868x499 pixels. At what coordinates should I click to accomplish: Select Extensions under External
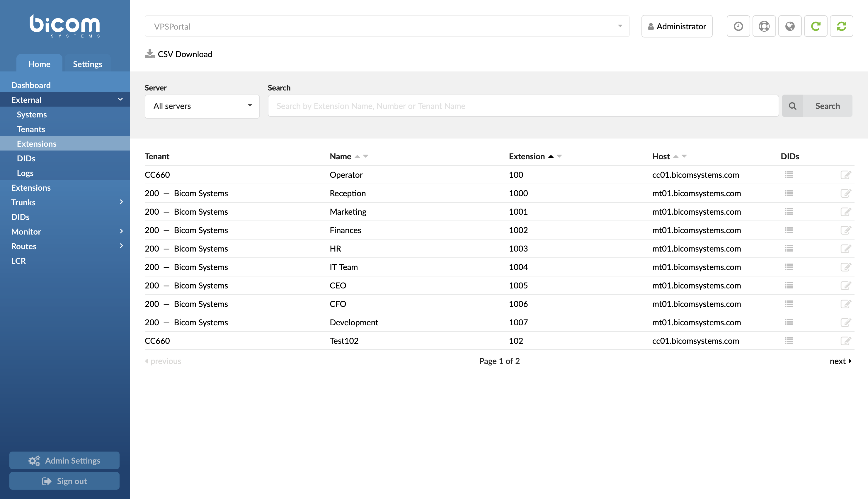[x=65, y=143]
